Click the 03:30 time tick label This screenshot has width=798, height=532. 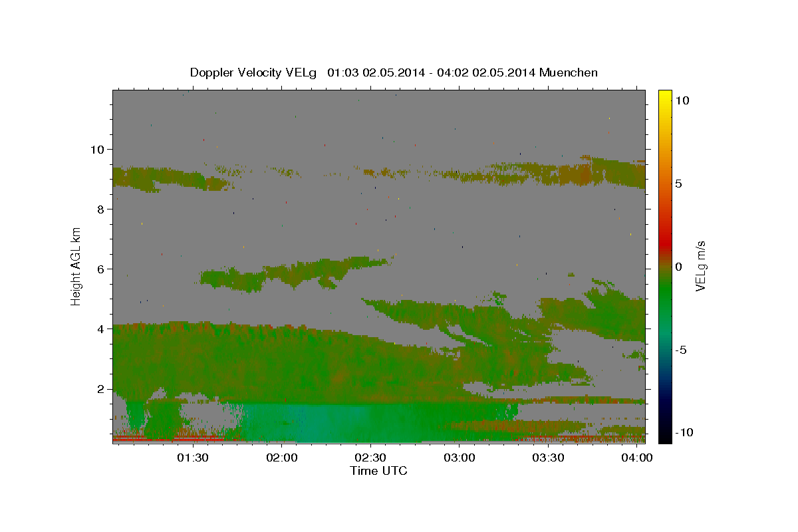(548, 458)
